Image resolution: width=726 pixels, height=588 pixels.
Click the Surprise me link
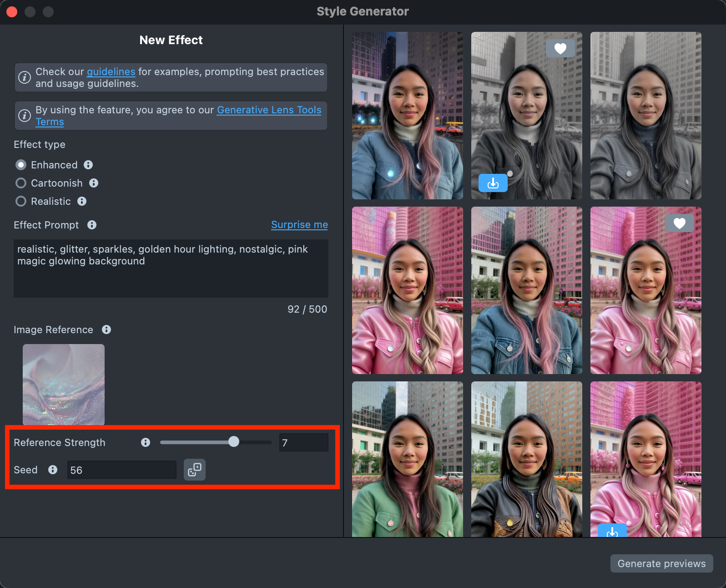299,225
